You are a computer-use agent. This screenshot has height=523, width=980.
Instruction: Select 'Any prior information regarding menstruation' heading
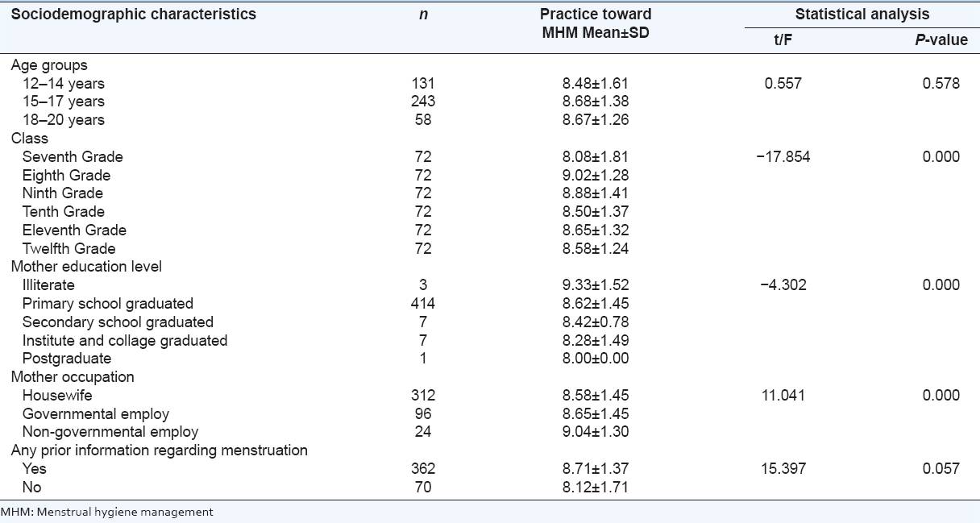tap(160, 450)
